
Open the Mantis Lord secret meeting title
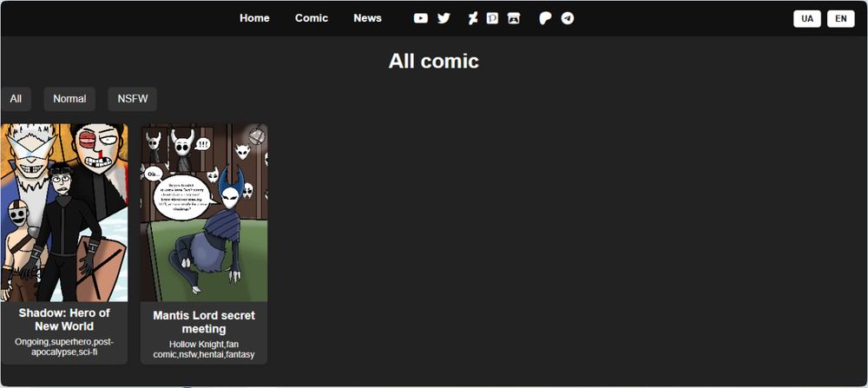204,322
